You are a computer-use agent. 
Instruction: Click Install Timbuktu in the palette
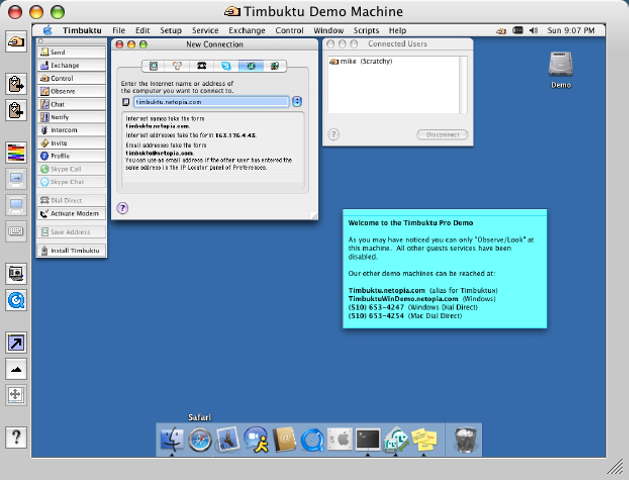coord(71,250)
